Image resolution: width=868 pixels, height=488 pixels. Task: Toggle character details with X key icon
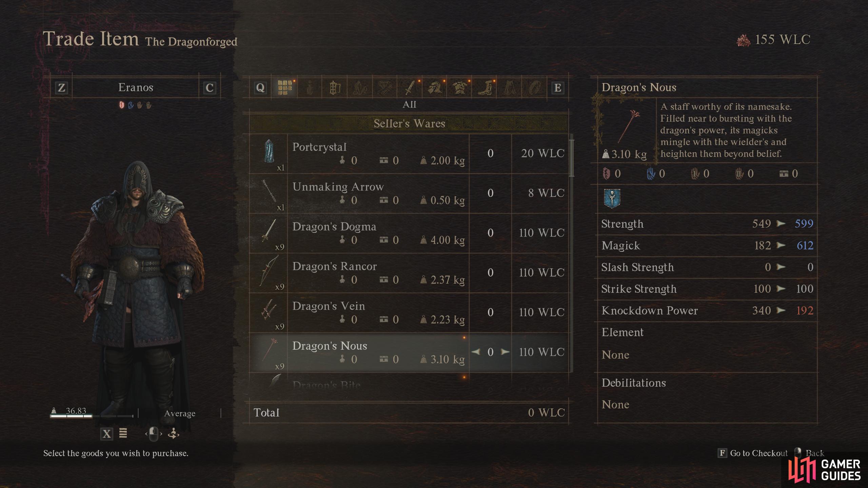pyautogui.click(x=107, y=433)
